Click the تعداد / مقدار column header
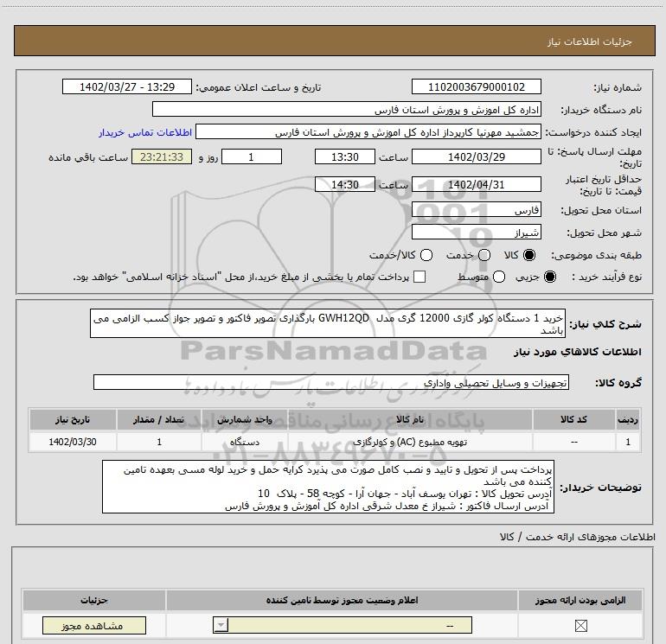666x644 pixels. coord(159,419)
